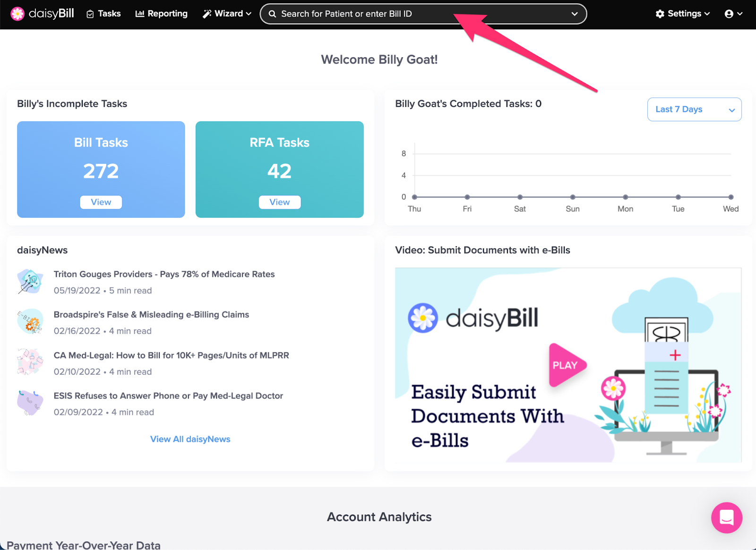Click the Welcome Billy Goat! heading

pos(379,60)
